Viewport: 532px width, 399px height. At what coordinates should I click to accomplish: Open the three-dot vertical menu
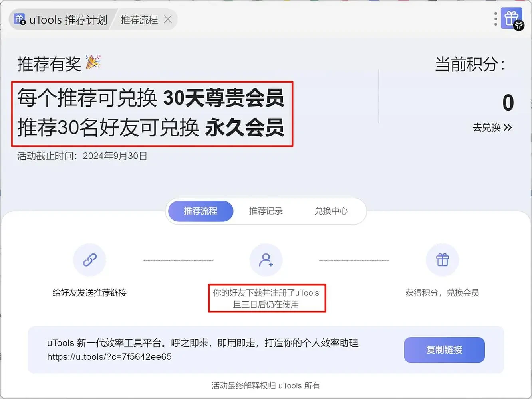496,19
